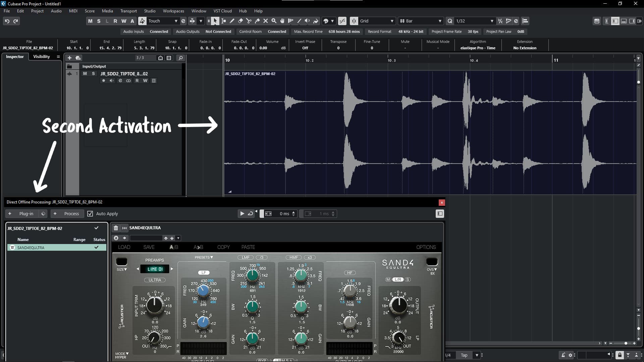644x362 pixels.
Task: Mute the JR_SDD2_TIPTOE track
Action: click(x=85, y=74)
